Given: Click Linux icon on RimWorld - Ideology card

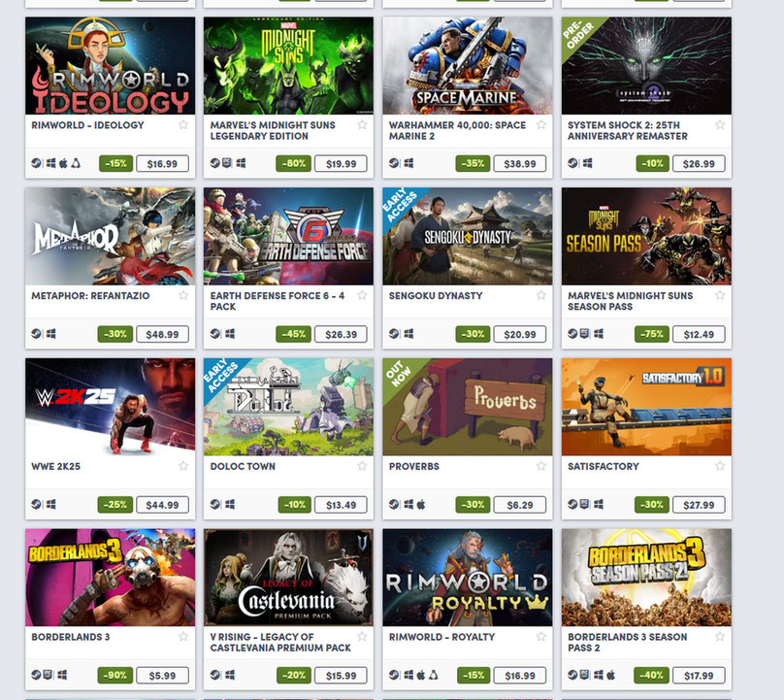Looking at the screenshot, I should 76,163.
